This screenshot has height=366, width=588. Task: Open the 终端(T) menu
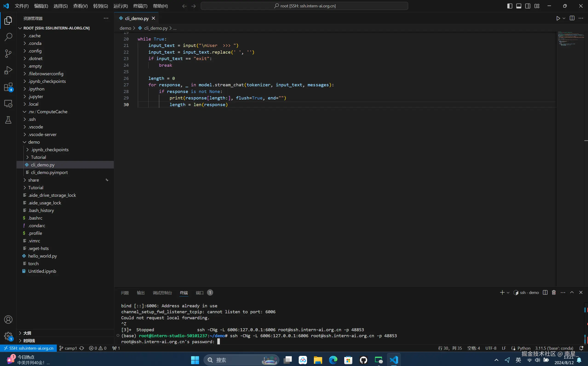click(140, 6)
